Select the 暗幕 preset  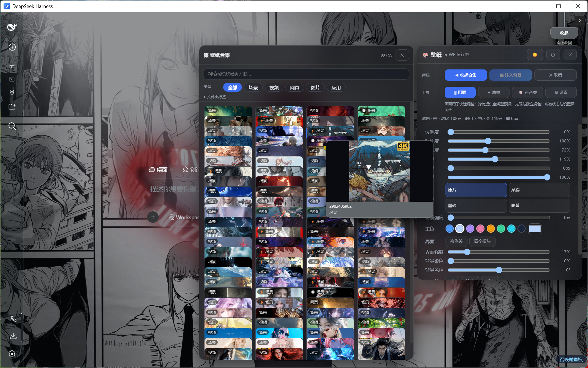[539, 206]
